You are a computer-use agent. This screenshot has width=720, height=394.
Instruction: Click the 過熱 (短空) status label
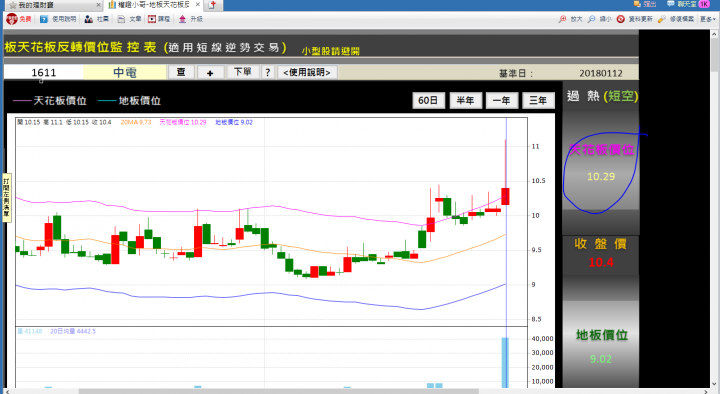point(602,96)
